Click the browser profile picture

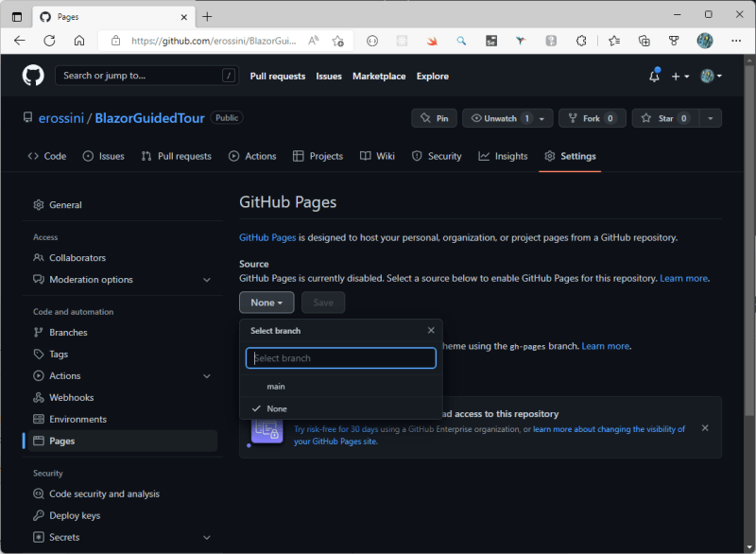pos(705,41)
